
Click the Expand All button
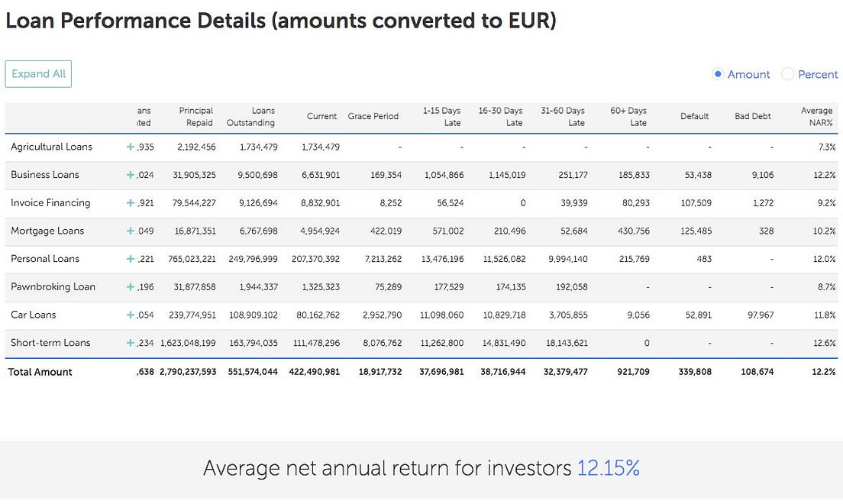[x=38, y=74]
